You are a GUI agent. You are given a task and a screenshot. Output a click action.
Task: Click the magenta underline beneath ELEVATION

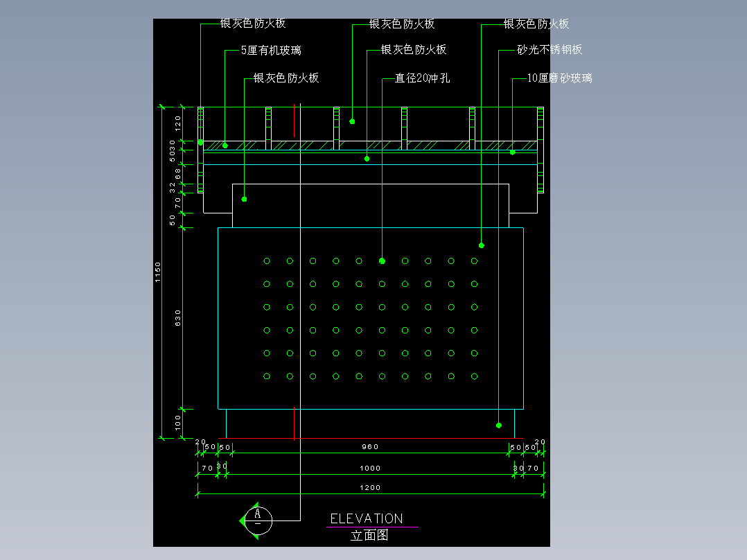pyautogui.click(x=372, y=527)
